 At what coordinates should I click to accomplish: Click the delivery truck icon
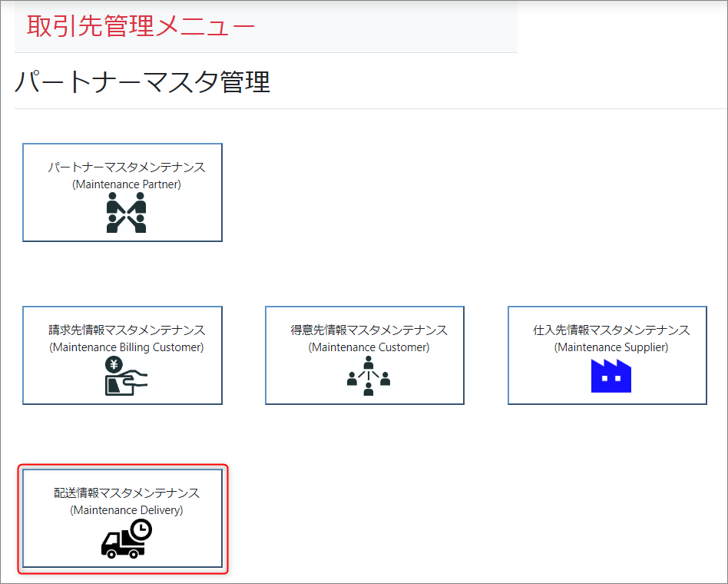(123, 543)
